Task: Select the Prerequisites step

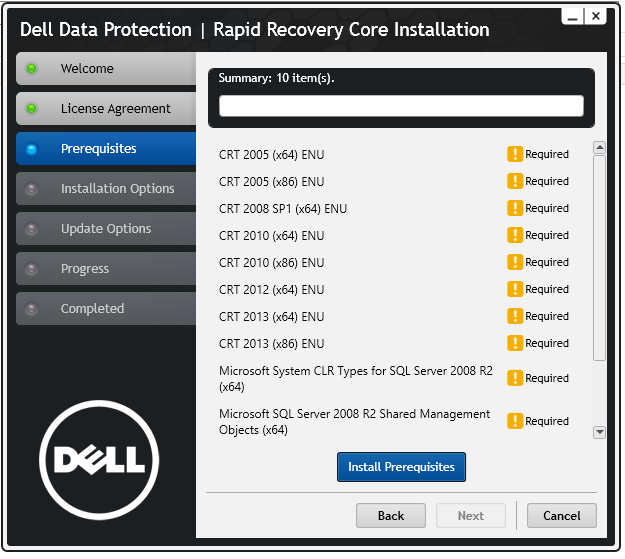Action: 106,148
